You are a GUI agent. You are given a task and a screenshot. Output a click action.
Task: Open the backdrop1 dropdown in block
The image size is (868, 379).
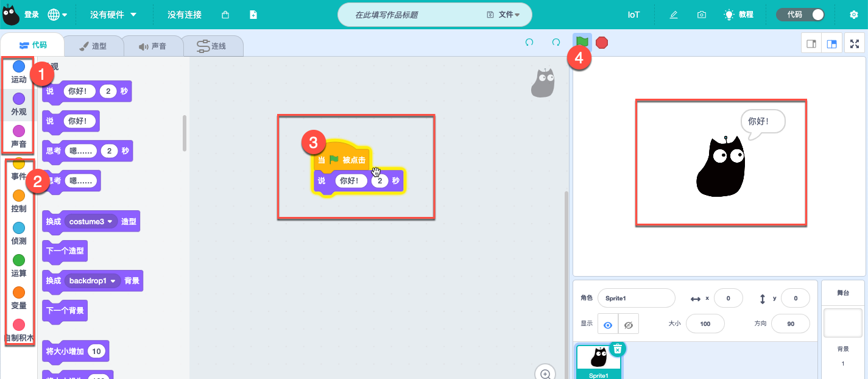[93, 281]
